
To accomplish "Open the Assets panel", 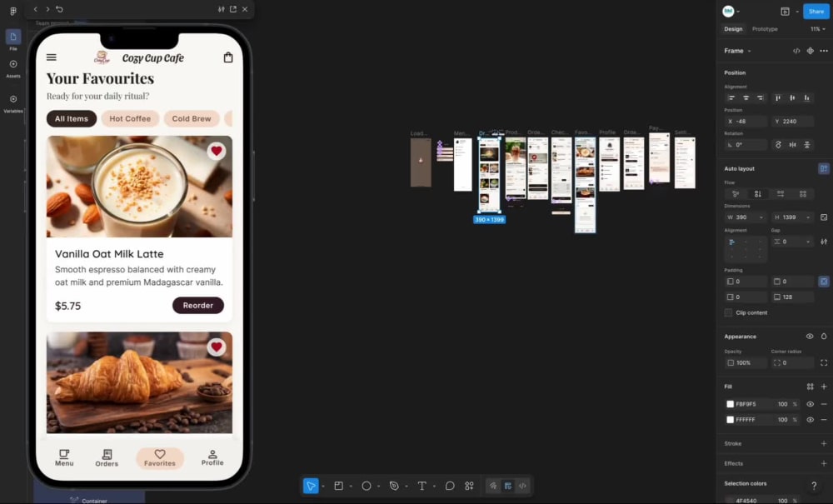I will click(x=13, y=68).
